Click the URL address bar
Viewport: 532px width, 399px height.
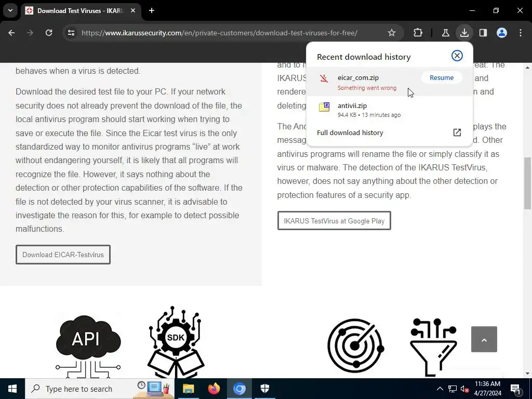tap(219, 33)
